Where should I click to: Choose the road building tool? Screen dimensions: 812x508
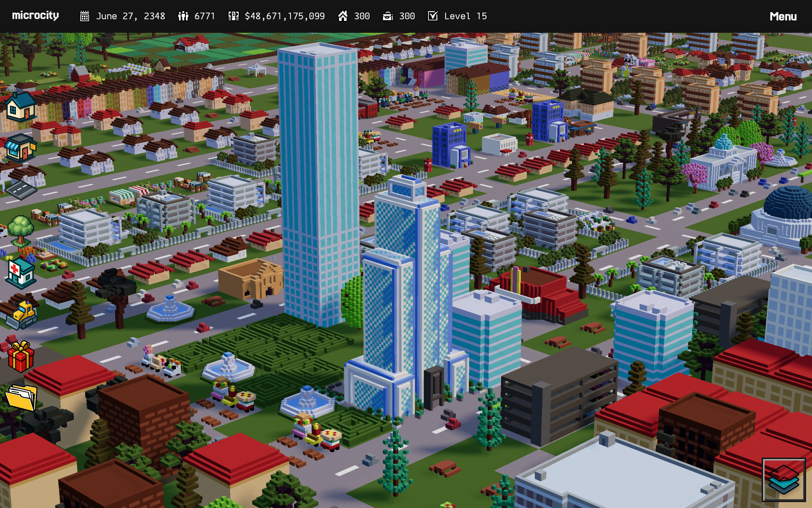click(21, 190)
